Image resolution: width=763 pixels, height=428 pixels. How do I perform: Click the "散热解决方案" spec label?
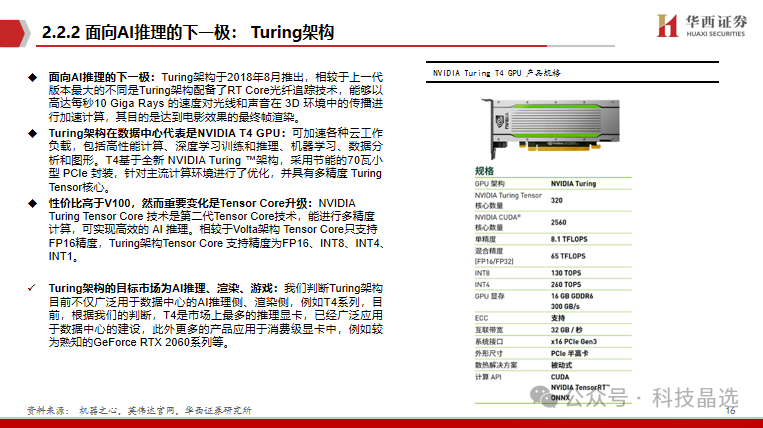click(x=496, y=365)
